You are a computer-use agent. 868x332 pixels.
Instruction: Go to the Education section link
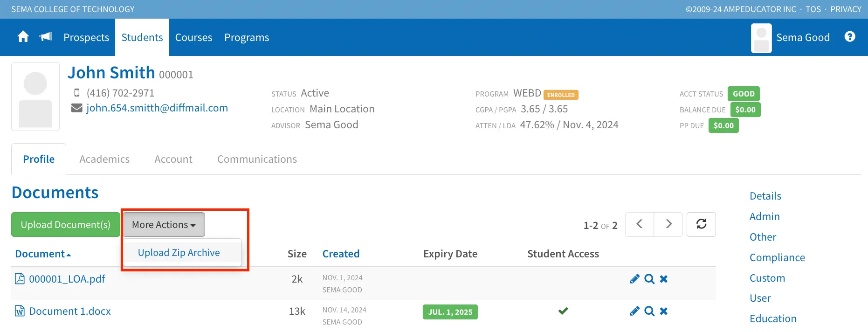click(x=773, y=318)
